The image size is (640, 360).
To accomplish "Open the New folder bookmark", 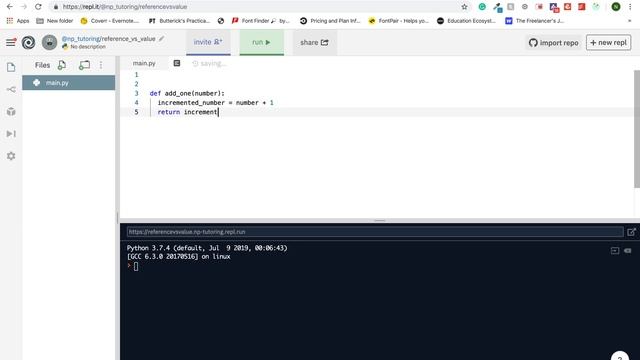I will coord(54,21).
